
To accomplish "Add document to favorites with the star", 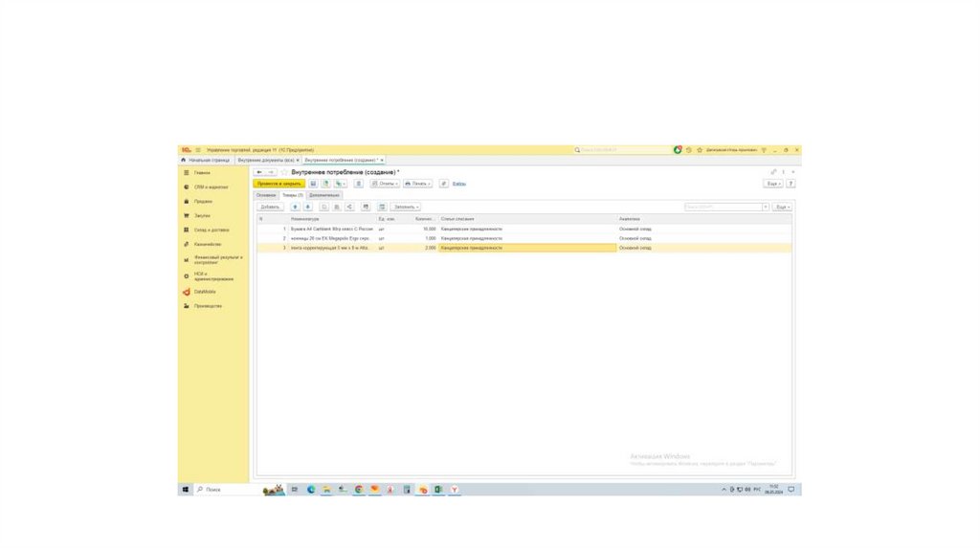I will click(283, 172).
